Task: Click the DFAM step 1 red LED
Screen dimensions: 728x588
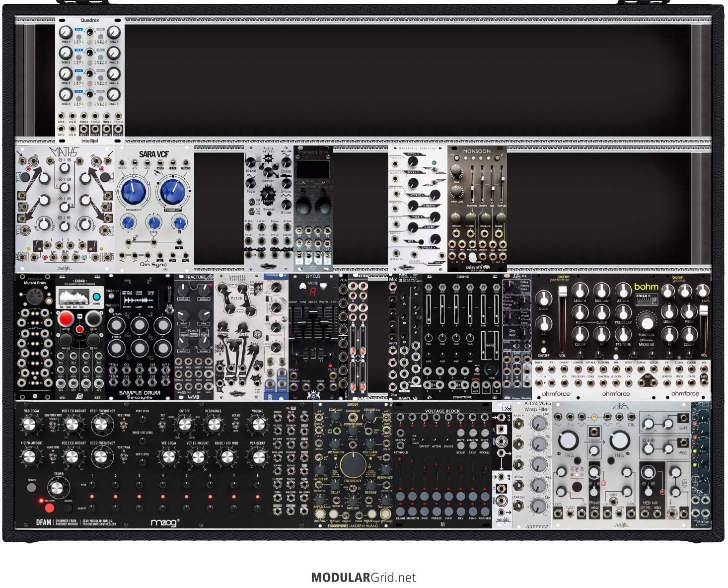Action: (x=92, y=496)
